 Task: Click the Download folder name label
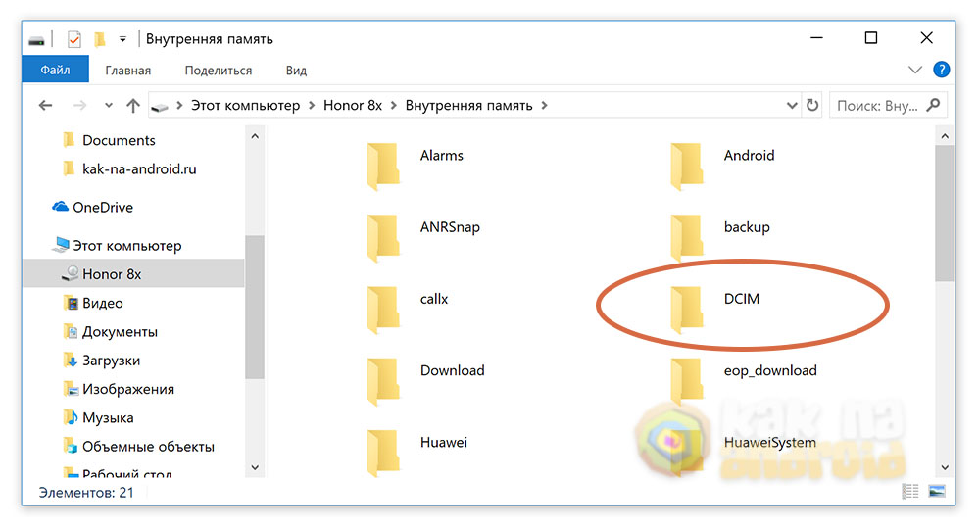click(453, 370)
